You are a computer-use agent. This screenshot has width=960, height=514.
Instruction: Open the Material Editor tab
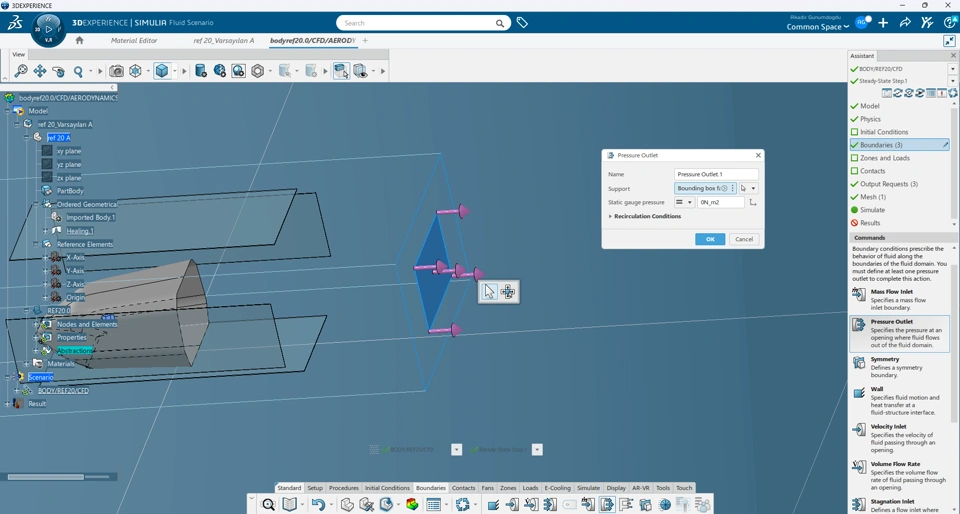[x=134, y=40]
